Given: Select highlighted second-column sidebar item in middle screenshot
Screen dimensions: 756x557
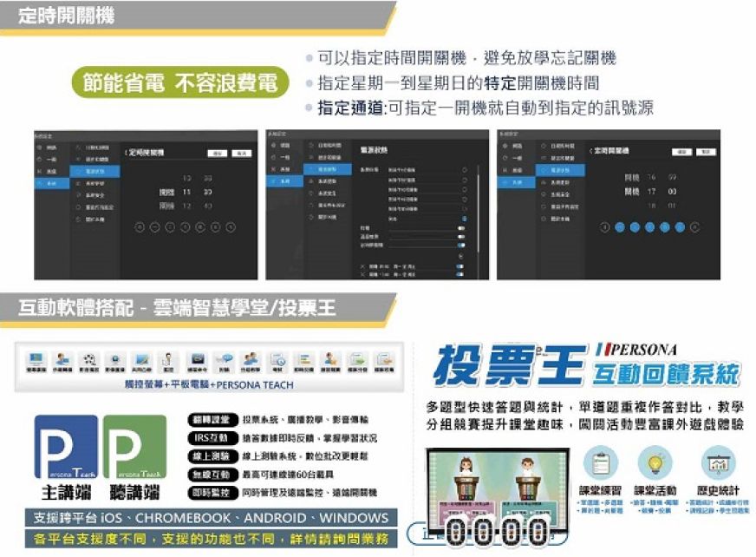Looking at the screenshot, I should [328, 169].
